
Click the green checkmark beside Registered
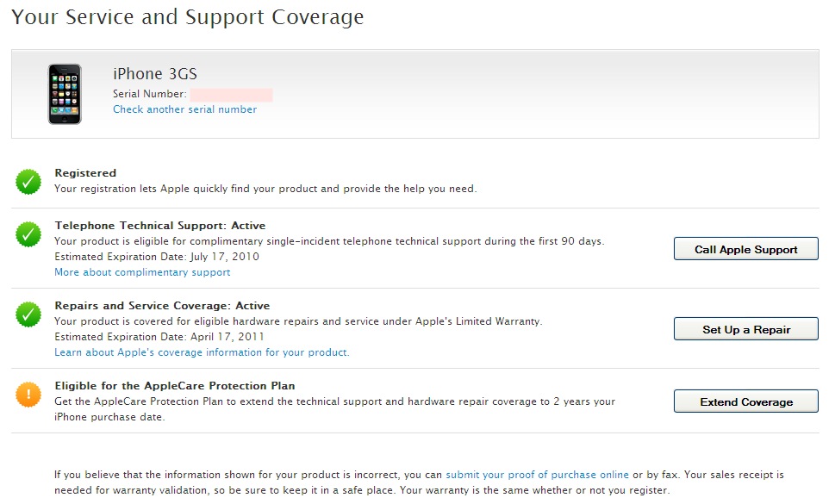28,182
